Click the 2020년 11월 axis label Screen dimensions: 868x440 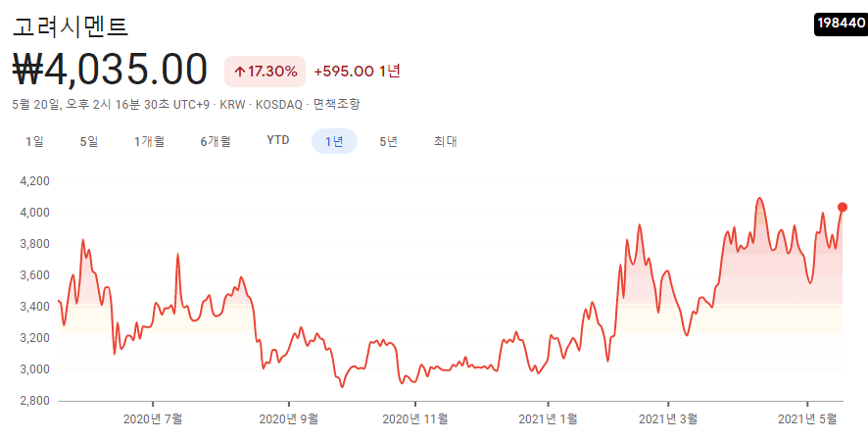(x=414, y=419)
